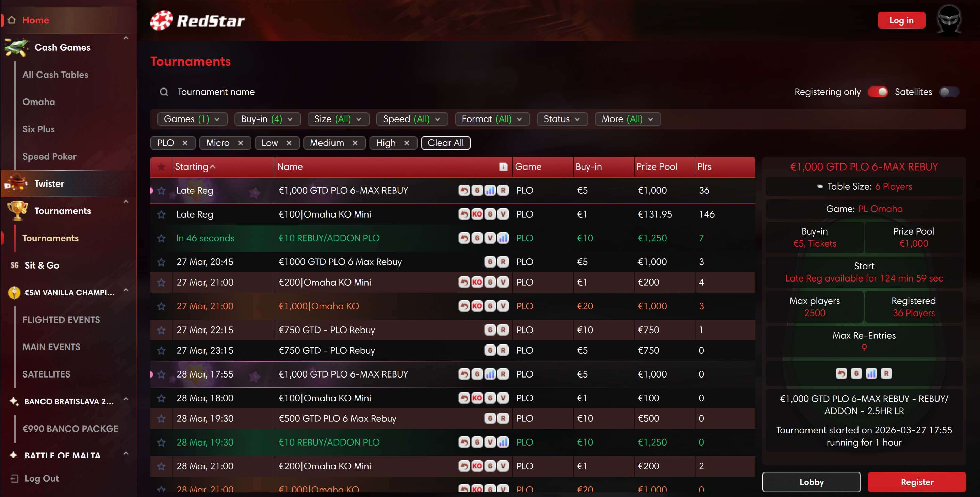
Task: Collapse the Cash Games sidebar section
Action: click(126, 38)
